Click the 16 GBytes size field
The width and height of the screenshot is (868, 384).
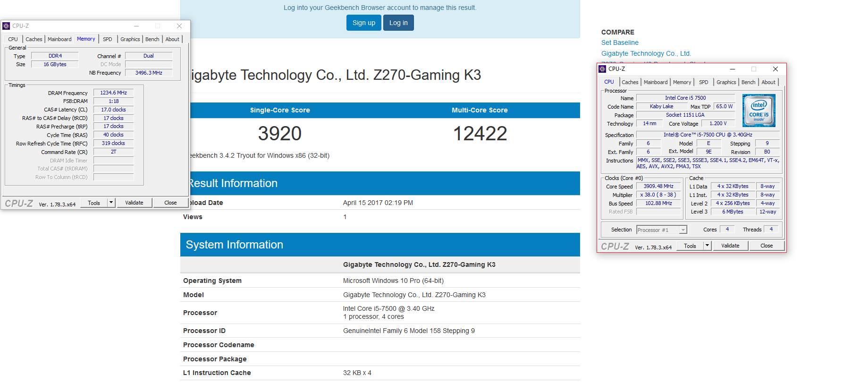click(x=55, y=64)
